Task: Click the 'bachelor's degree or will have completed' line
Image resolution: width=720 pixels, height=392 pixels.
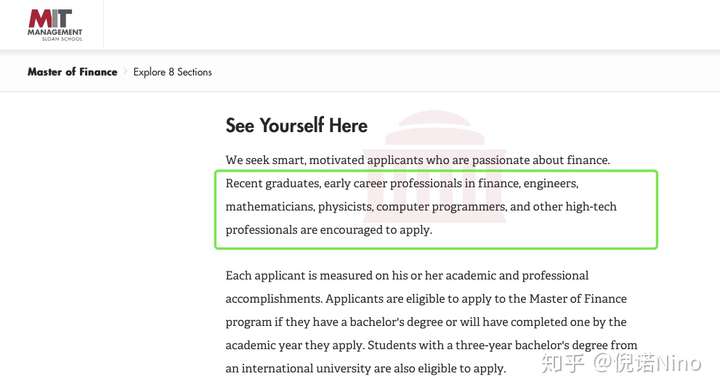Action: (426, 322)
